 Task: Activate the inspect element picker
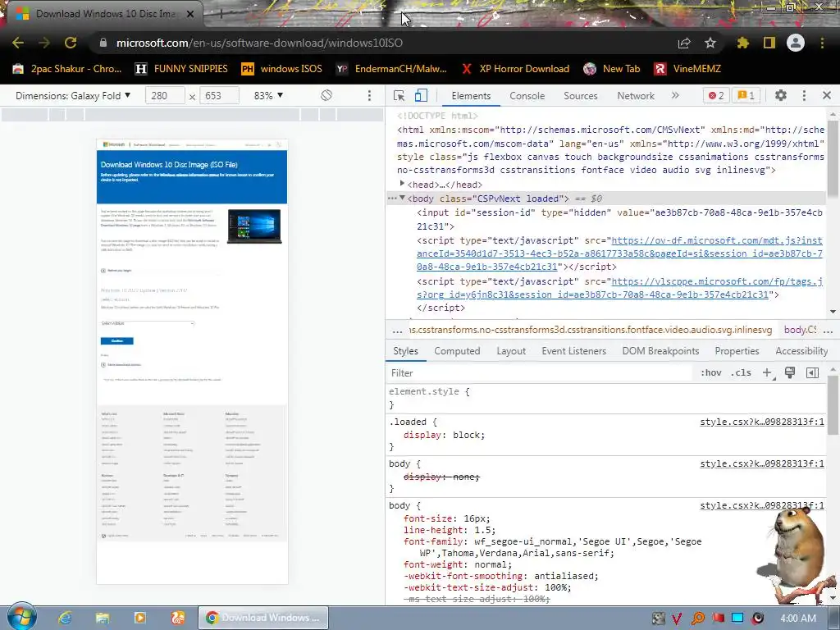pyautogui.click(x=399, y=95)
